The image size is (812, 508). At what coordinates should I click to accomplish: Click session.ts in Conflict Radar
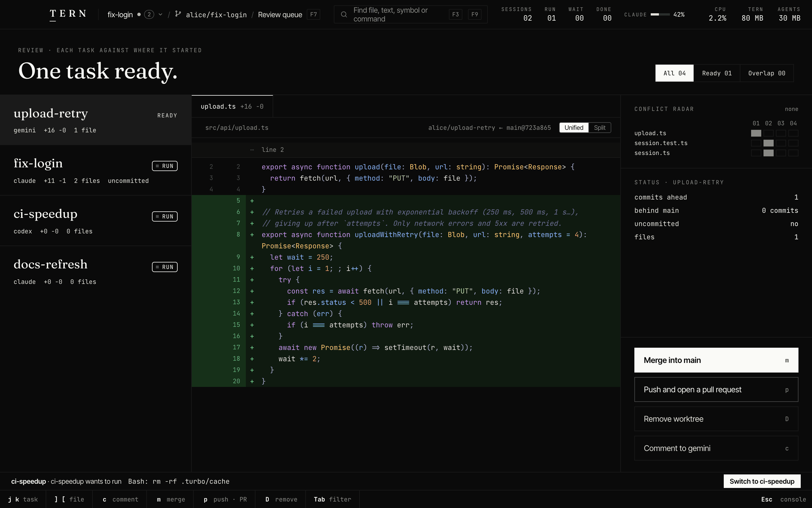652,153
